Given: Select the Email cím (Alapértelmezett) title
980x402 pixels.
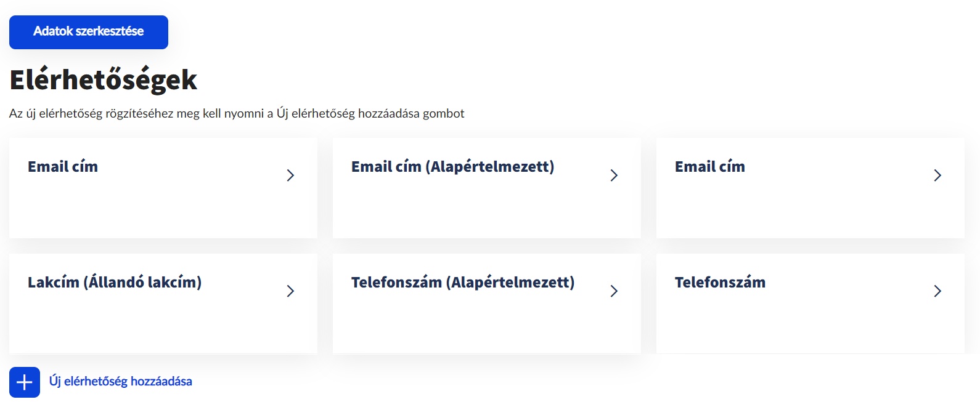Looking at the screenshot, I should [452, 167].
